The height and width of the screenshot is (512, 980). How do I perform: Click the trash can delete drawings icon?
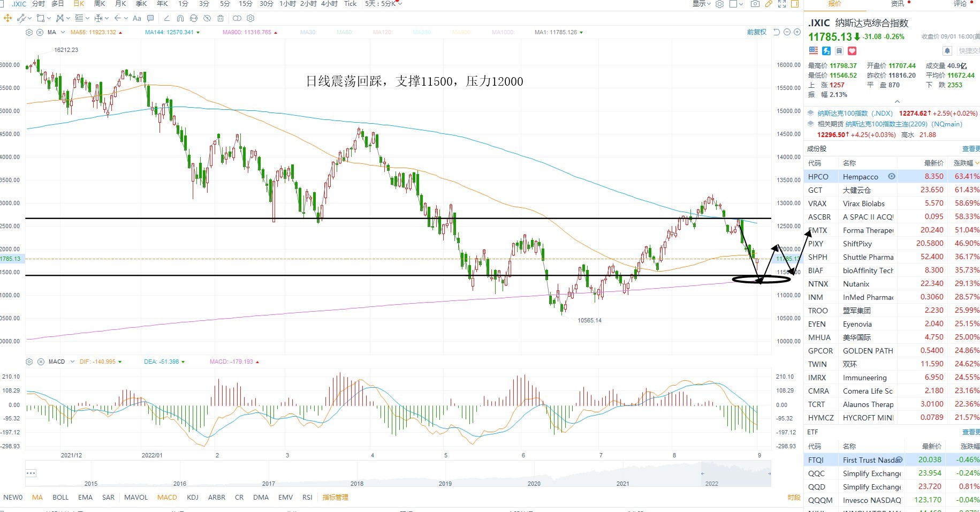(x=221, y=18)
